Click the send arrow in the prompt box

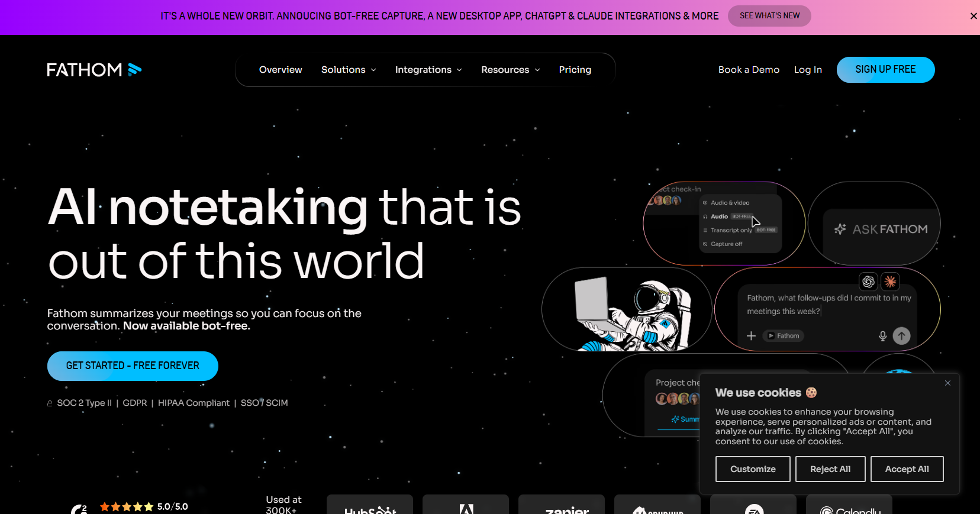pyautogui.click(x=901, y=336)
